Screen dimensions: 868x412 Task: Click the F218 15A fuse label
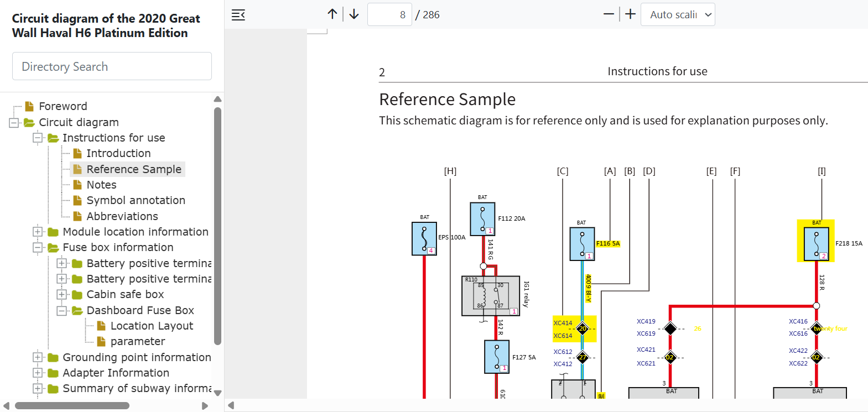pos(849,243)
